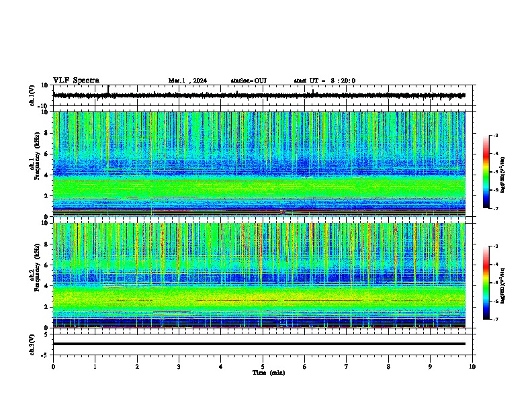The image size is (532, 411).
Task: Click time axis tick label "6"
Action: pyautogui.click(x=305, y=367)
